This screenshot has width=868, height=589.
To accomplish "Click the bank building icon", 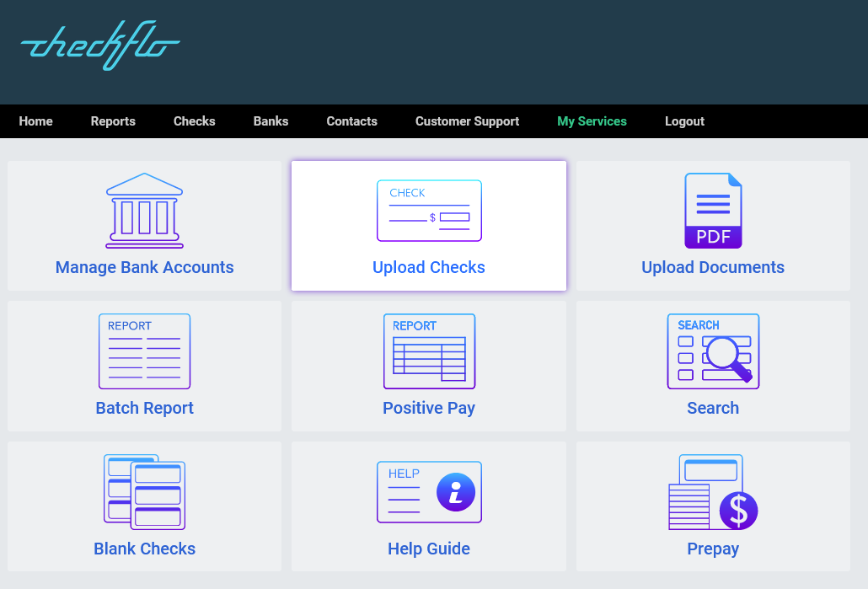I will [144, 211].
